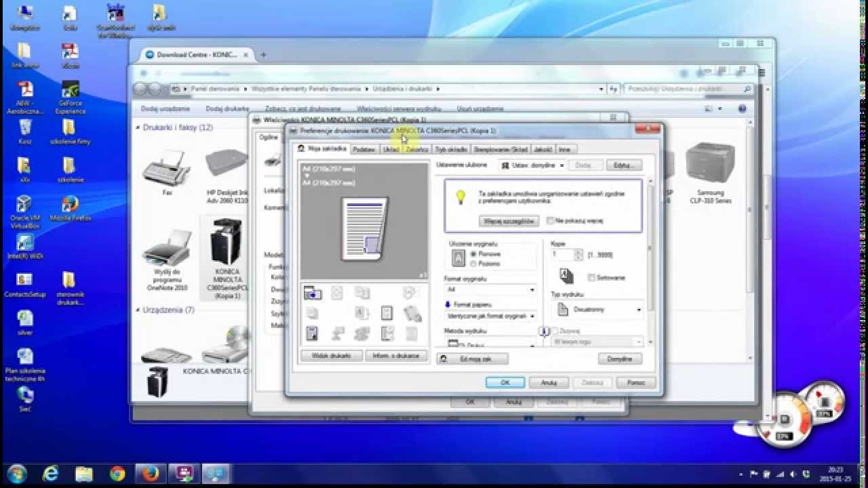Click the Domyślne button
The height and width of the screenshot is (488, 868).
click(x=620, y=359)
